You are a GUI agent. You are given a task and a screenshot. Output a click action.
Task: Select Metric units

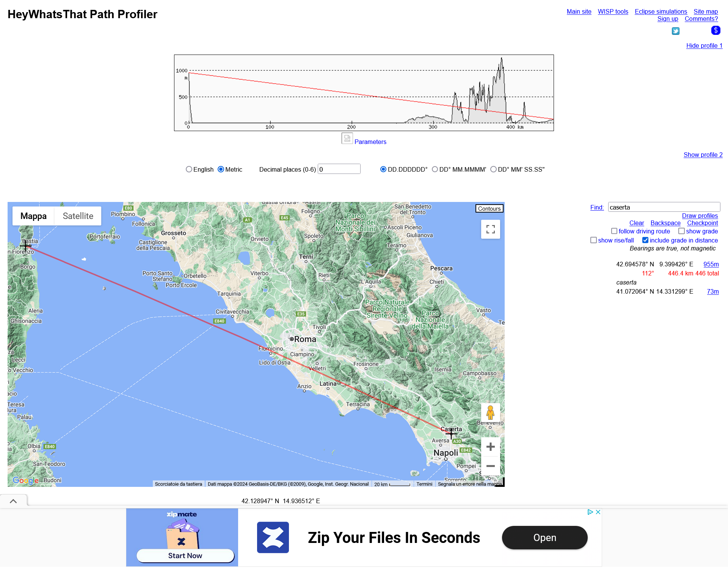tap(221, 169)
